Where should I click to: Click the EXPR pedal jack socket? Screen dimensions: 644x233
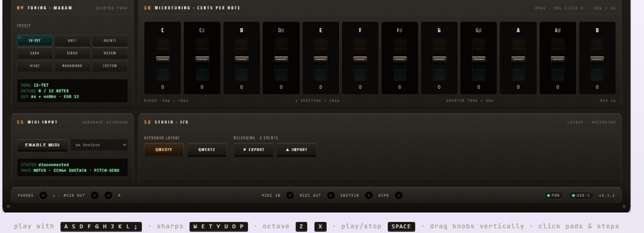point(398,196)
